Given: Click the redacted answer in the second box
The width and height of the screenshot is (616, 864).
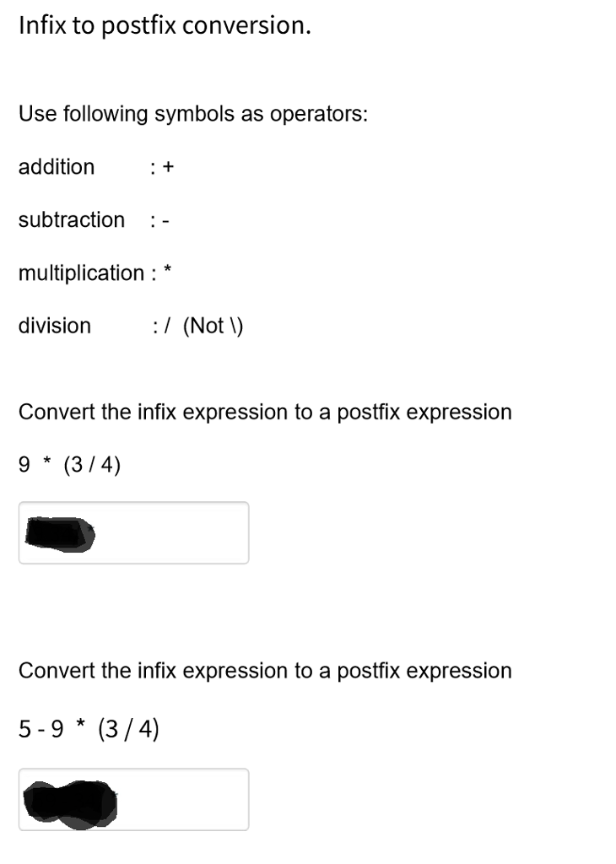Looking at the screenshot, I should [x=72, y=797].
